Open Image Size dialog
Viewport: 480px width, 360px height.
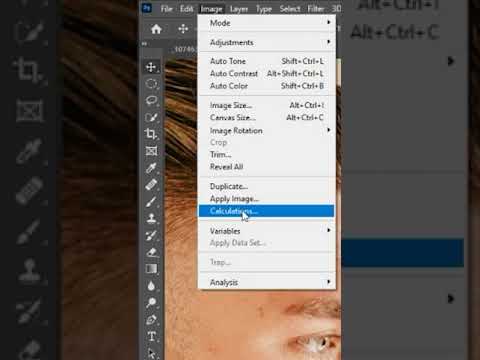coord(267,105)
